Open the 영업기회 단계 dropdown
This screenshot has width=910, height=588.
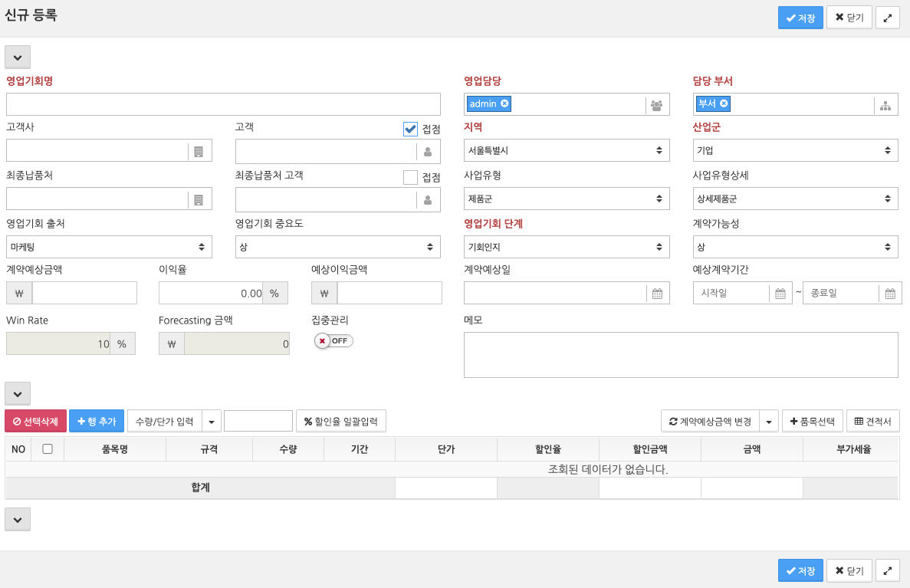[567, 247]
